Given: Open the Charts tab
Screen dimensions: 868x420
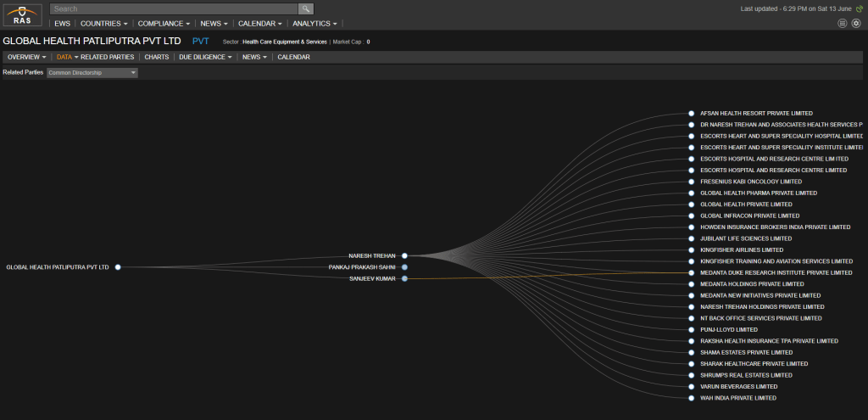Looking at the screenshot, I should click(x=157, y=57).
